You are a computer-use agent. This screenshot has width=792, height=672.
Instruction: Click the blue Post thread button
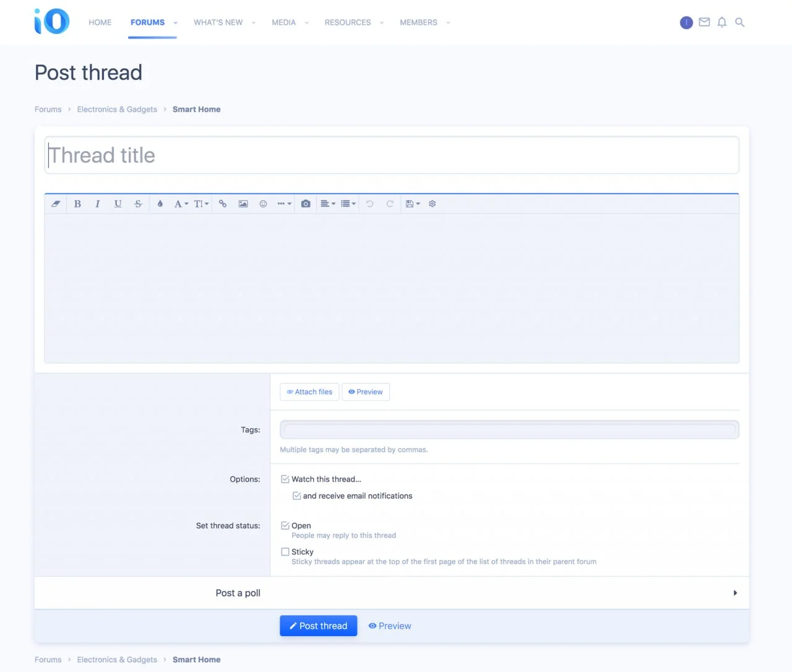click(318, 626)
